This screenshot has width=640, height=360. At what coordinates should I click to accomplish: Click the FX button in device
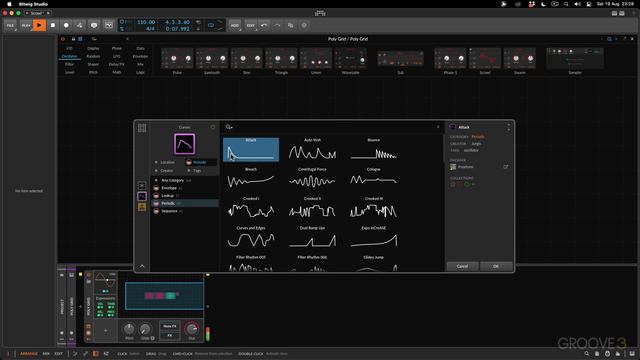point(170,335)
